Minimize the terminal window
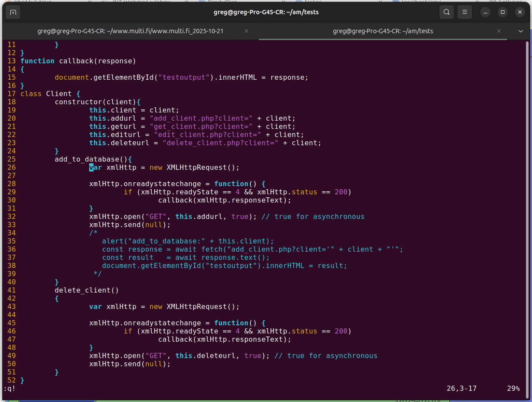This screenshot has height=402, width=532. point(485,12)
